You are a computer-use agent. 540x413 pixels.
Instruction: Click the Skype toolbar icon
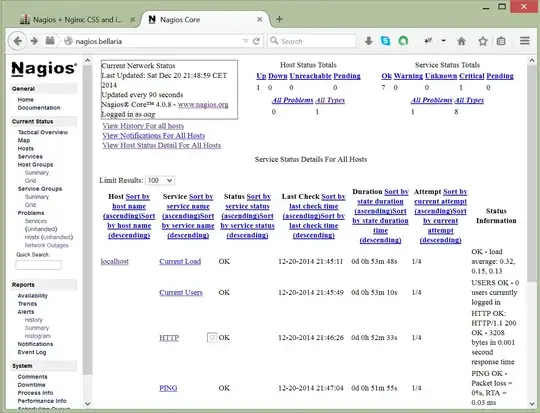(x=386, y=41)
